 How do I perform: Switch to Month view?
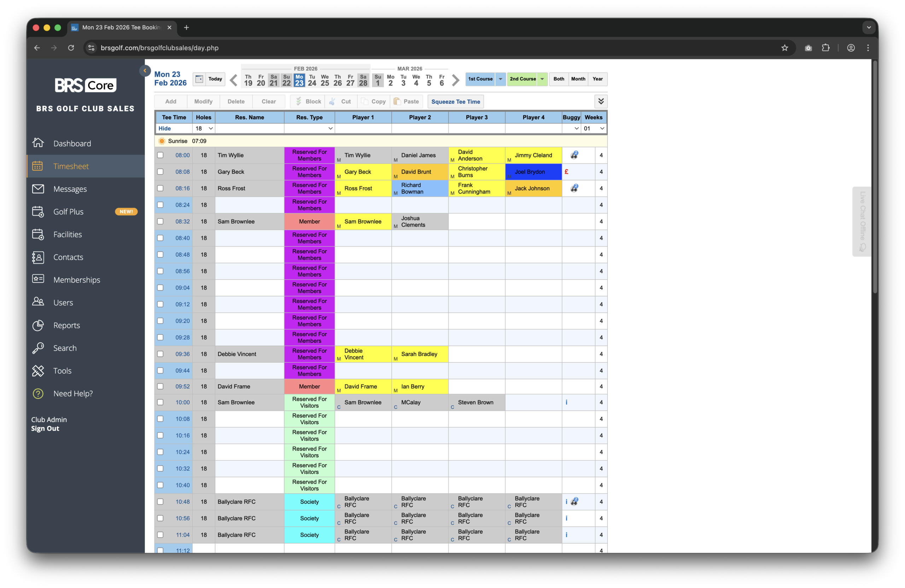(578, 79)
